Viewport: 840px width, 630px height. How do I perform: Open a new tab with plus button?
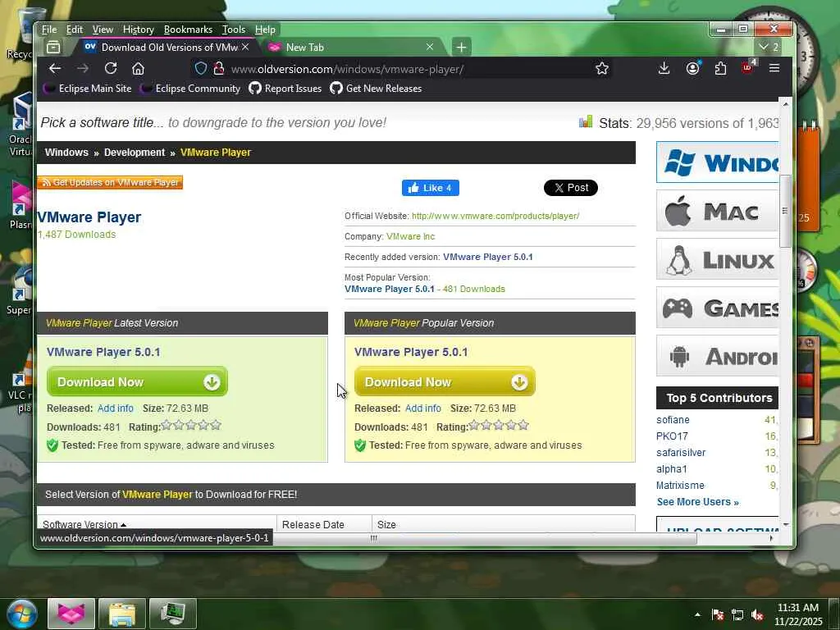click(461, 47)
